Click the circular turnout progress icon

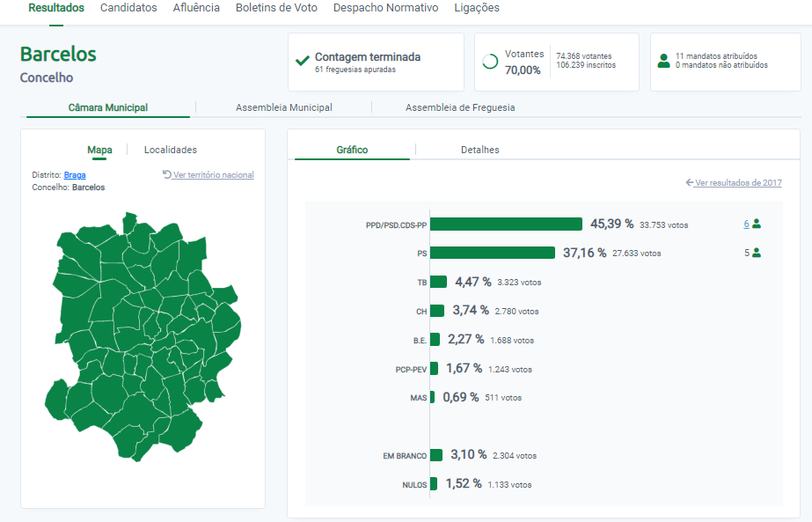(490, 62)
